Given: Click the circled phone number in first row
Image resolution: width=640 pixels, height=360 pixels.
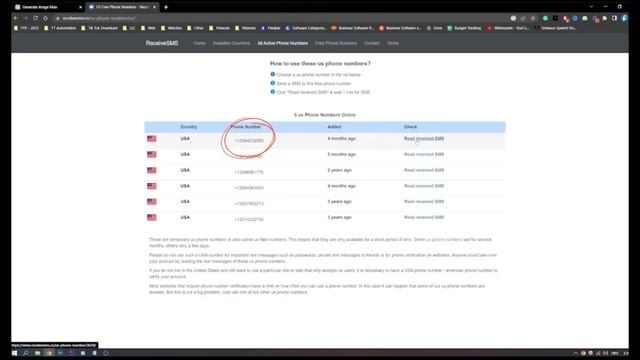Looking at the screenshot, I should pos(249,141).
